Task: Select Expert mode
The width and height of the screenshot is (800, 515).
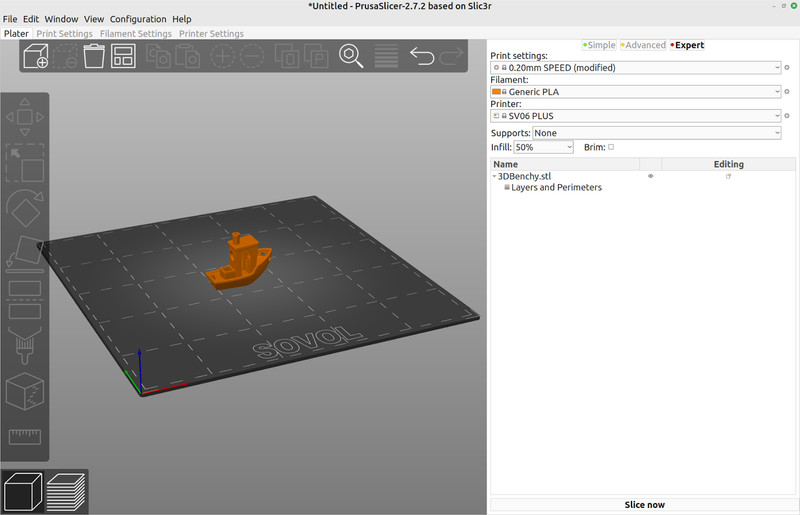Action: click(x=687, y=45)
